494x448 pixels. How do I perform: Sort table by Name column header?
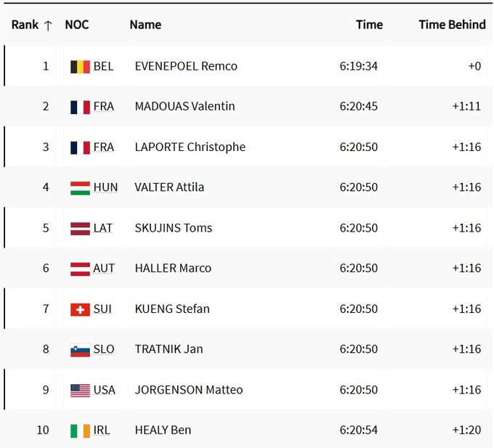click(x=145, y=25)
